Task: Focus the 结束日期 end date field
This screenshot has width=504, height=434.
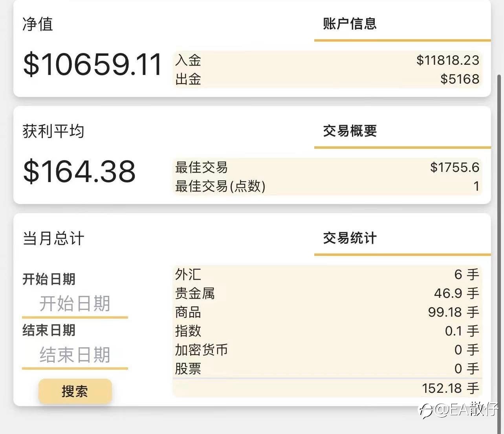Action: [75, 355]
